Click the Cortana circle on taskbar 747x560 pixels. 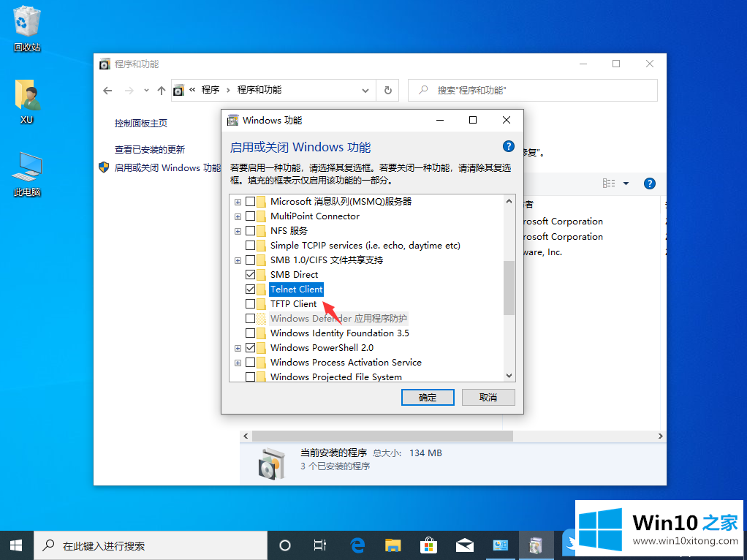click(285, 545)
